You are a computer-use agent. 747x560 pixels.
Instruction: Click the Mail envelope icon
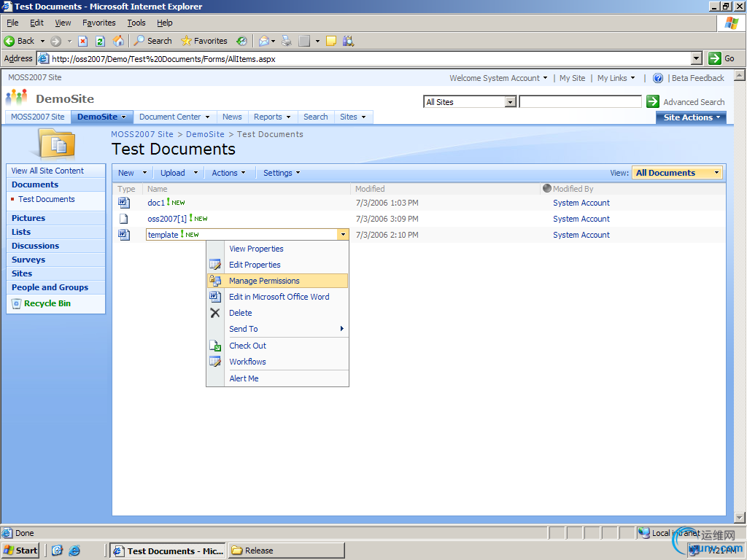pyautogui.click(x=264, y=41)
